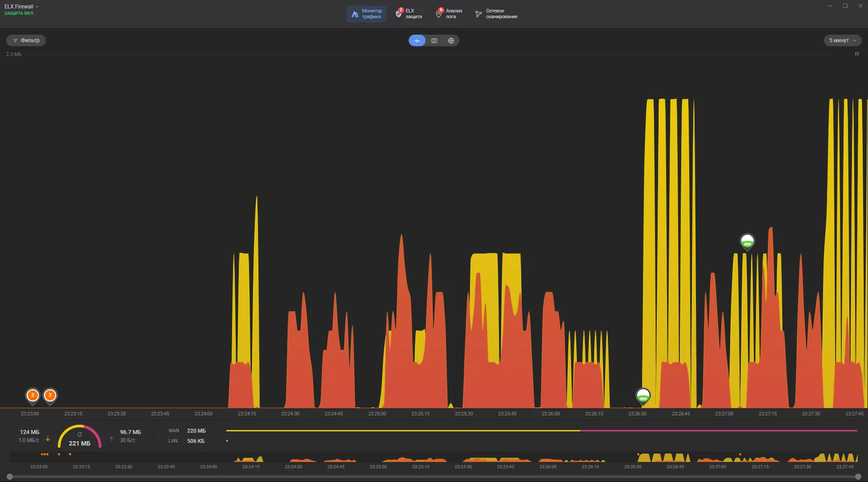Switch to the globe map view
Screen dimensions: 868x482
tap(451, 41)
